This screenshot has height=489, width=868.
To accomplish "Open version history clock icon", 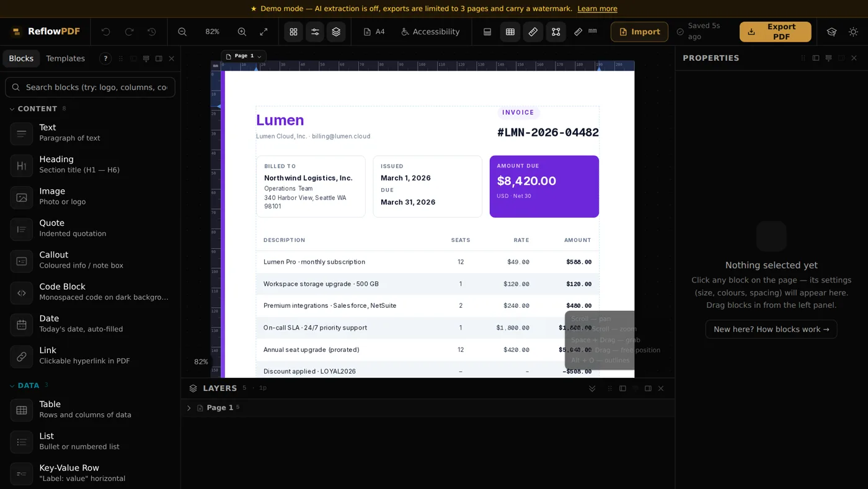I will [152, 32].
